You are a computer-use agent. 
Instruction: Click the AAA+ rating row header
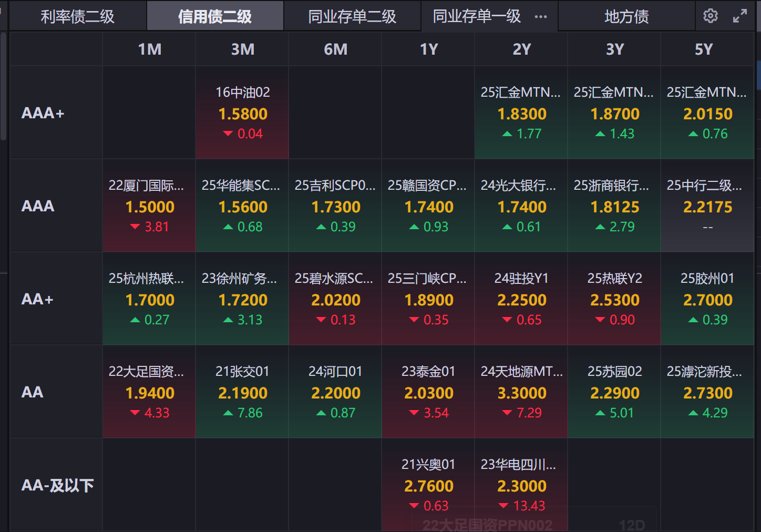click(x=43, y=113)
